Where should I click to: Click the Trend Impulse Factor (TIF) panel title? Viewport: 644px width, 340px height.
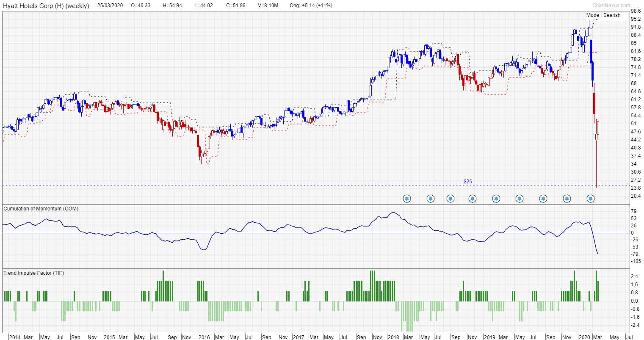tap(34, 273)
